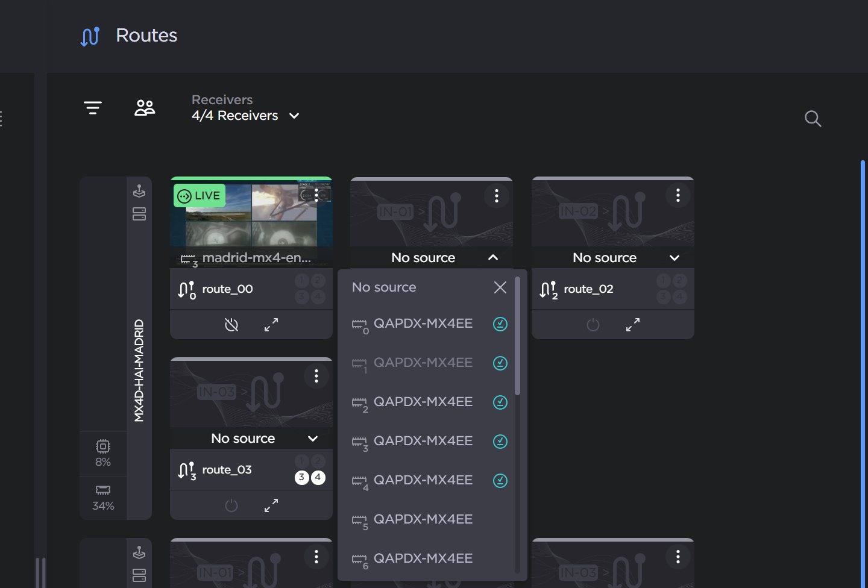The image size is (868, 588).
Task: Select the joystick icon on the MX4D-HAI-MADRID panel
Action: [x=139, y=191]
